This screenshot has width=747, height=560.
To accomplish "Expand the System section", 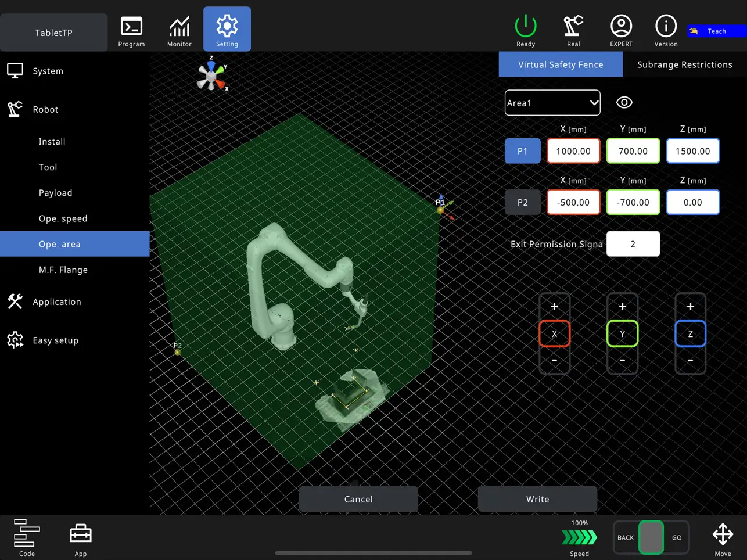I will (74, 71).
